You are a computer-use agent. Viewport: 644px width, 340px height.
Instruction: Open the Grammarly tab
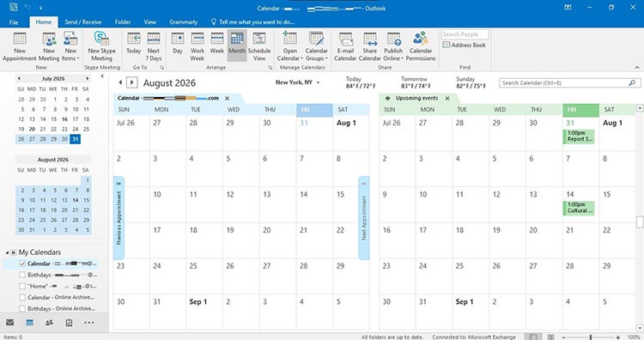pyautogui.click(x=183, y=22)
